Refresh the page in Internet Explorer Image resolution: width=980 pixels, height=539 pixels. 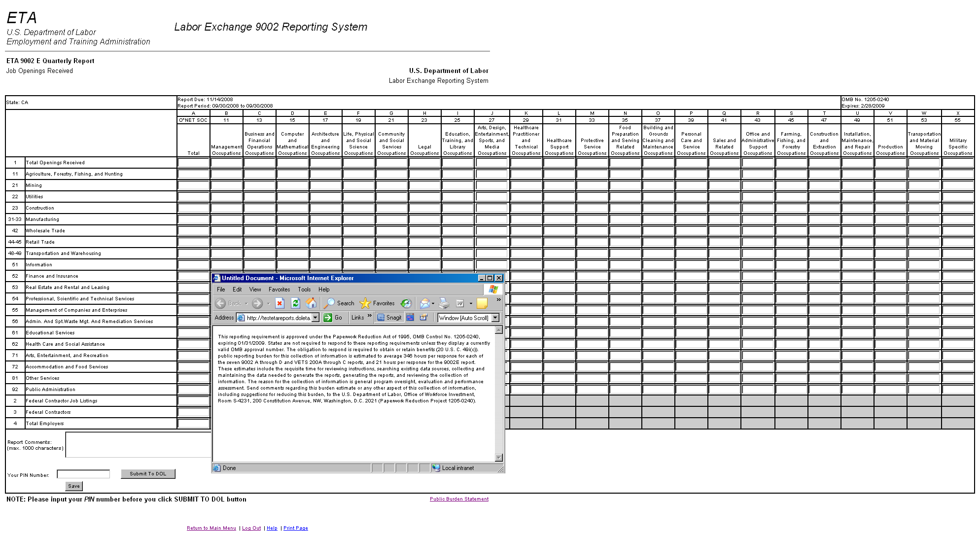tap(295, 303)
